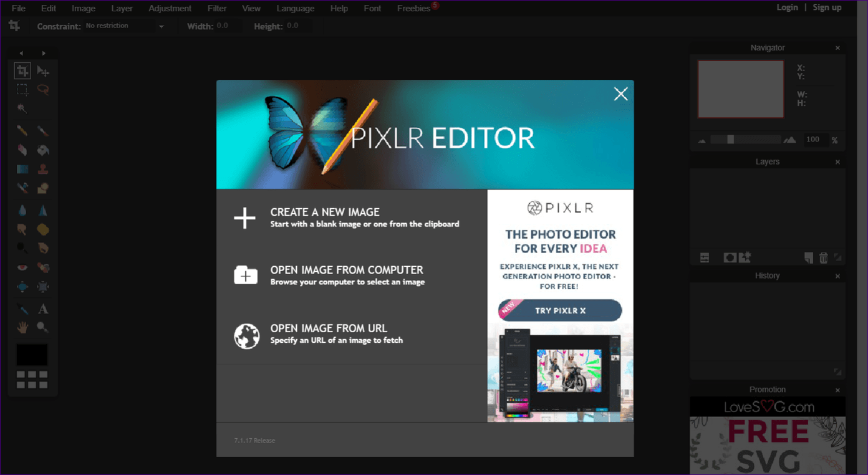Click the Navigator zoom-in large mountain icon

[790, 140]
